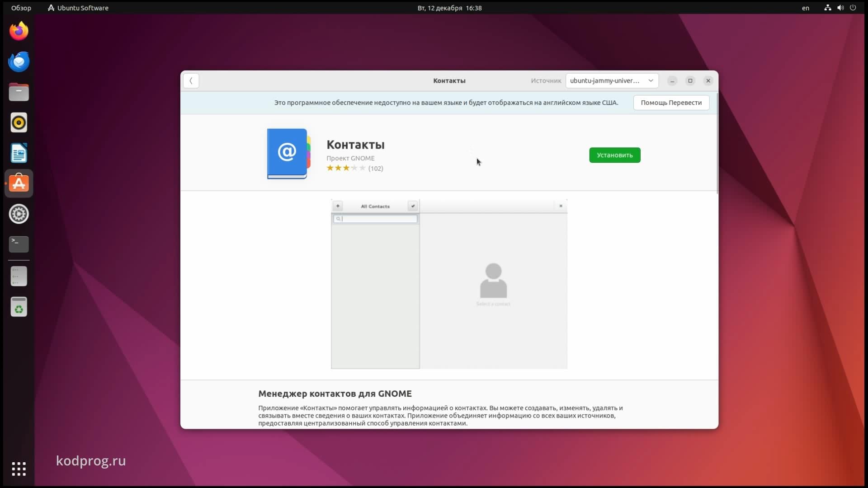Viewport: 868px width, 488px height.
Task: Click the star rating of Контакты
Action: click(x=346, y=168)
